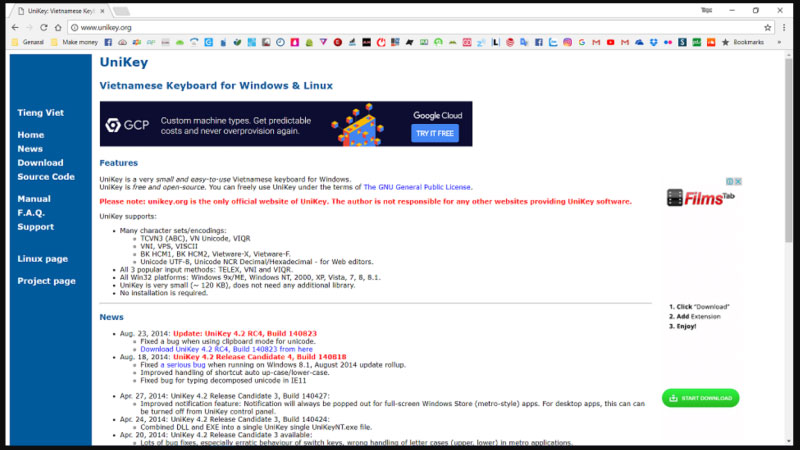The width and height of the screenshot is (800, 450).
Task: Open The GNU General Public License link
Action: tap(417, 187)
